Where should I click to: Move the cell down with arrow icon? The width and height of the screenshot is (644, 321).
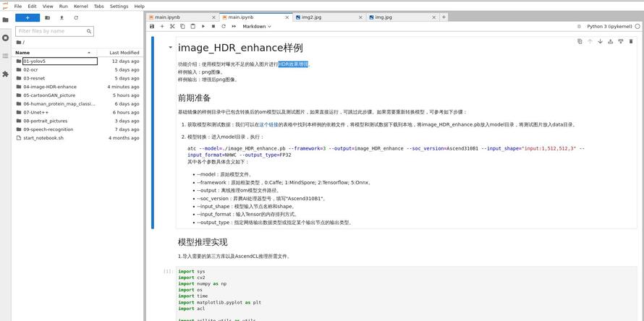click(x=600, y=41)
